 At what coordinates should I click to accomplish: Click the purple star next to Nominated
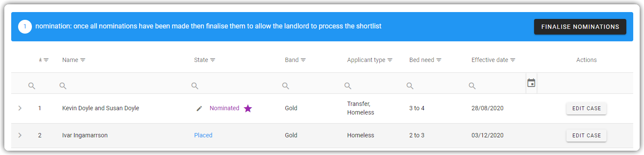point(248,108)
